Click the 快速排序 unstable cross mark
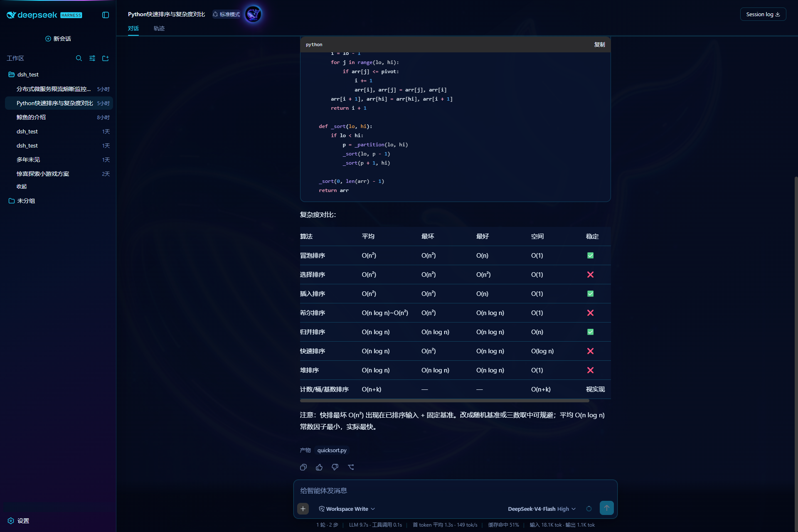The image size is (798, 532). coord(590,351)
